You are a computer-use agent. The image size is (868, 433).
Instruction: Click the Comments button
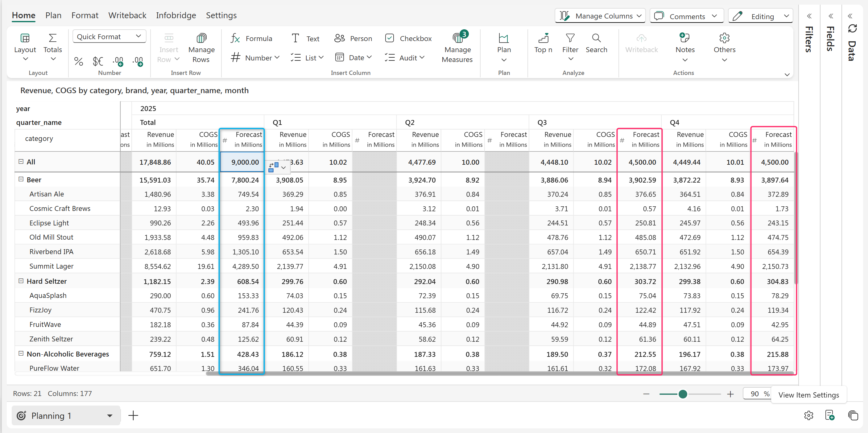(686, 16)
